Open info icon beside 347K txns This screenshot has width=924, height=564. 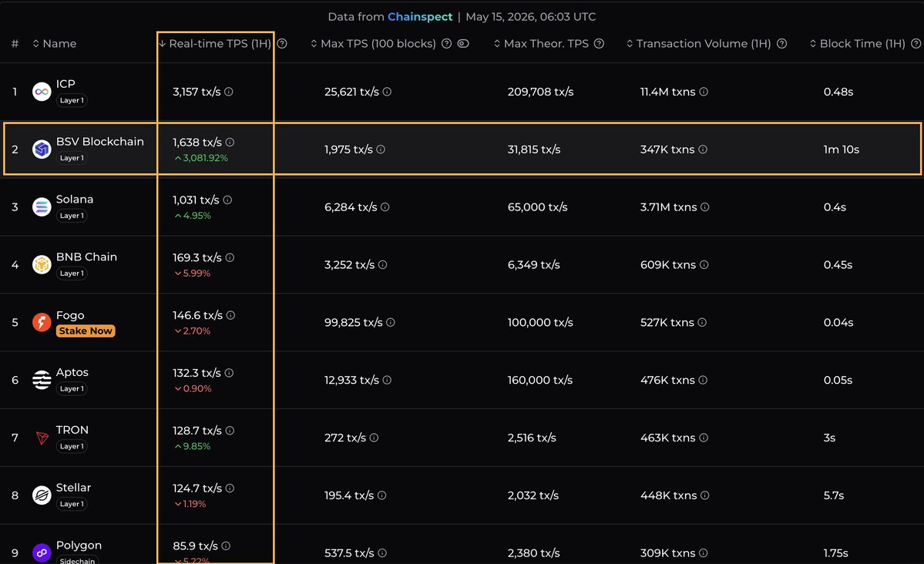[x=703, y=149]
